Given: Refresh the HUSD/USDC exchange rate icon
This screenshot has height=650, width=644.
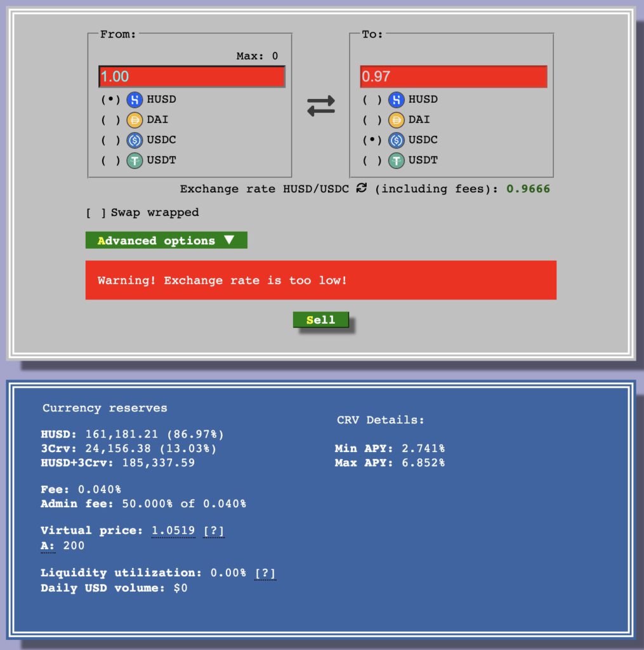Looking at the screenshot, I should pos(362,189).
